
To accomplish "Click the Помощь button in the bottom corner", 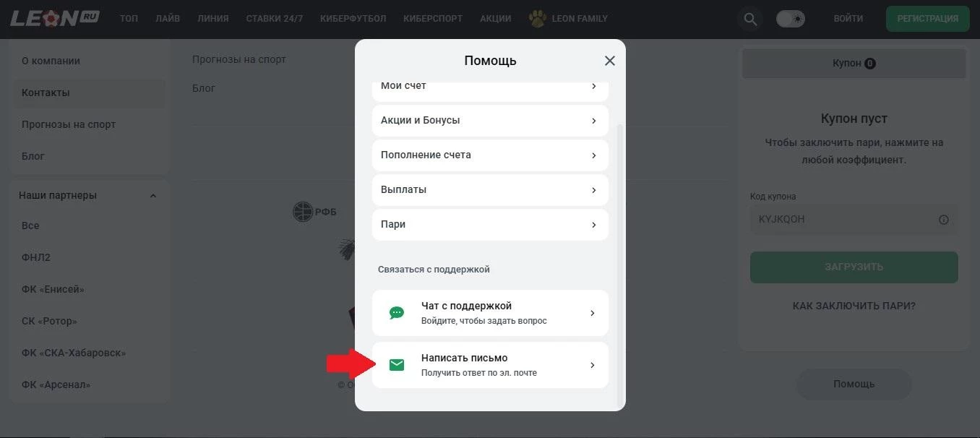I will tap(854, 384).
